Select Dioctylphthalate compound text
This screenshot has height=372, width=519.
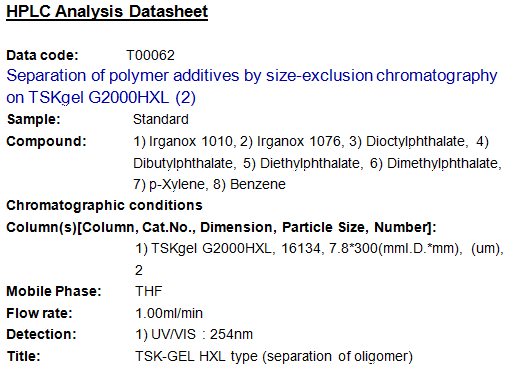(415, 141)
